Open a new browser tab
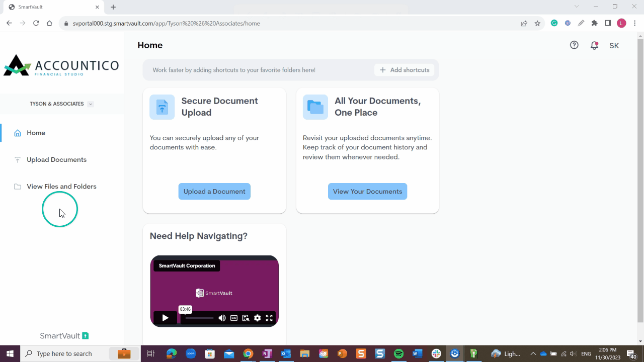The height and width of the screenshot is (362, 644). 113,7
